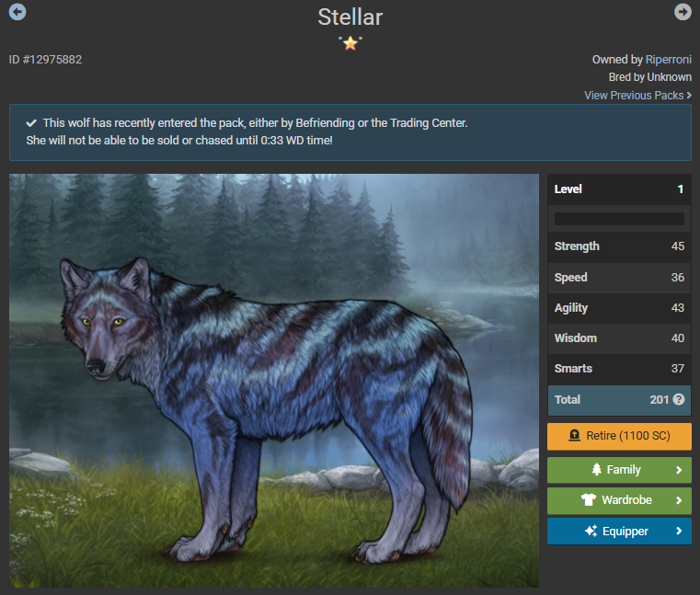Click the Strength stat row
This screenshot has width=700, height=595.
coord(619,246)
